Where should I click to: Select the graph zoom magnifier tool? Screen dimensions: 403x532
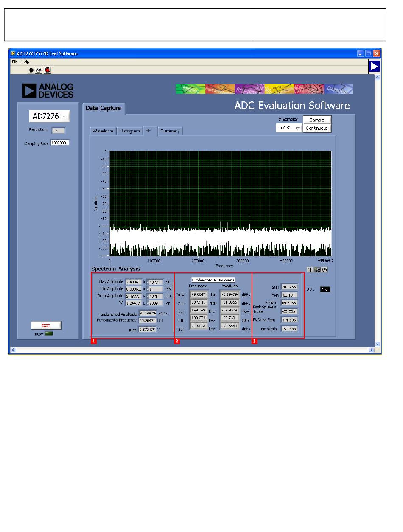[x=317, y=269]
